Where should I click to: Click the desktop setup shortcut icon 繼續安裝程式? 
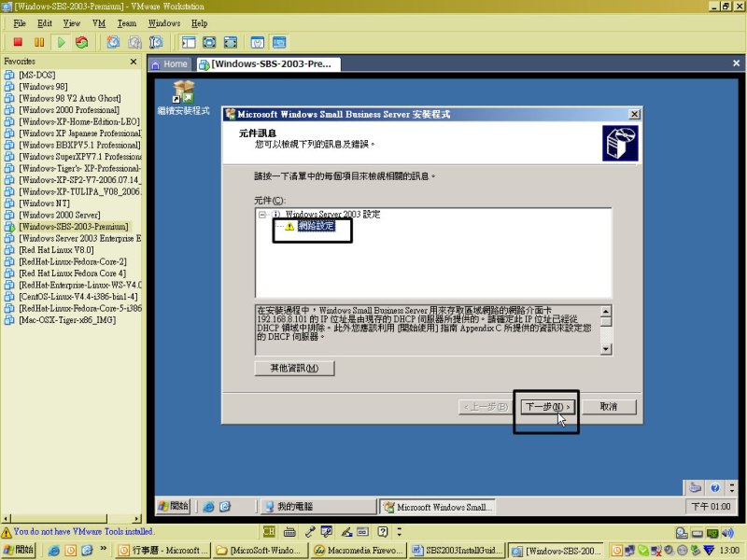pos(183,98)
